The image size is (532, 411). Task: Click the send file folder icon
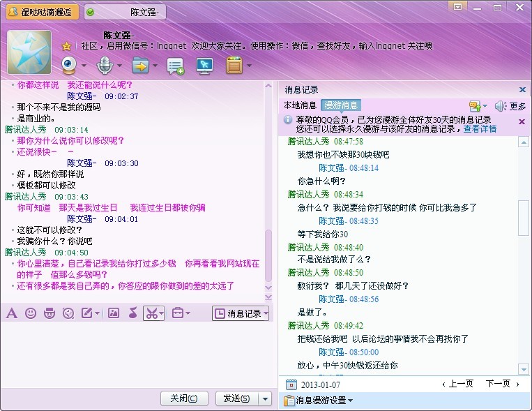coord(140,65)
